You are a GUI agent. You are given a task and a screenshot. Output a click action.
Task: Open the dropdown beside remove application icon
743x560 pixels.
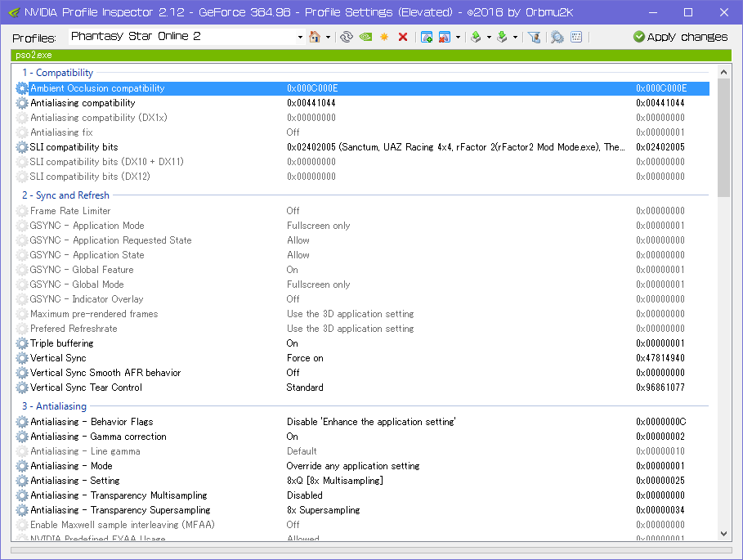(x=458, y=37)
